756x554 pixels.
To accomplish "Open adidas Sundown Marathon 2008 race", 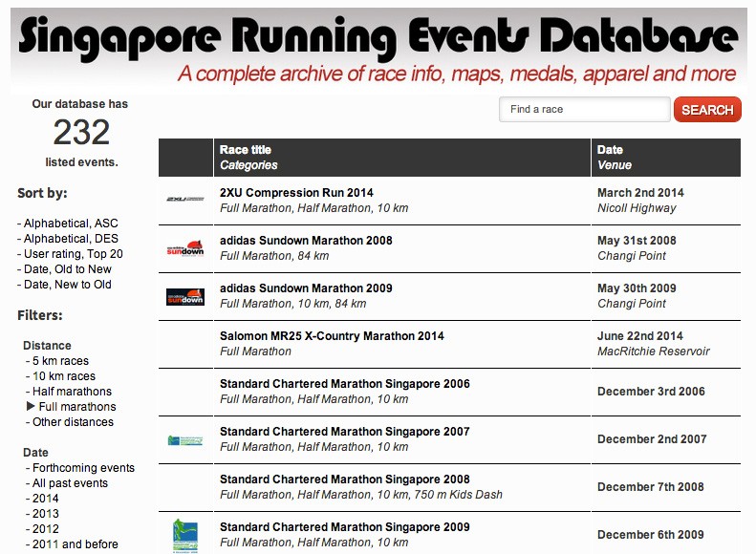I will (306, 241).
